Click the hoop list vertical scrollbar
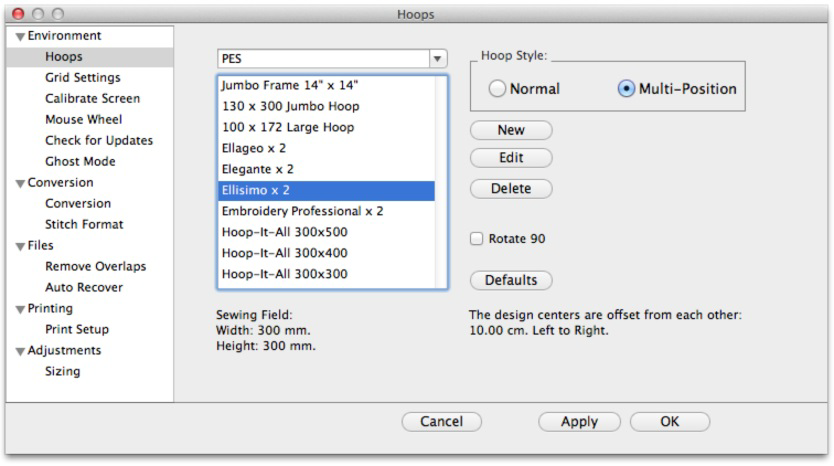This screenshot has height=466, width=834. tap(440, 182)
